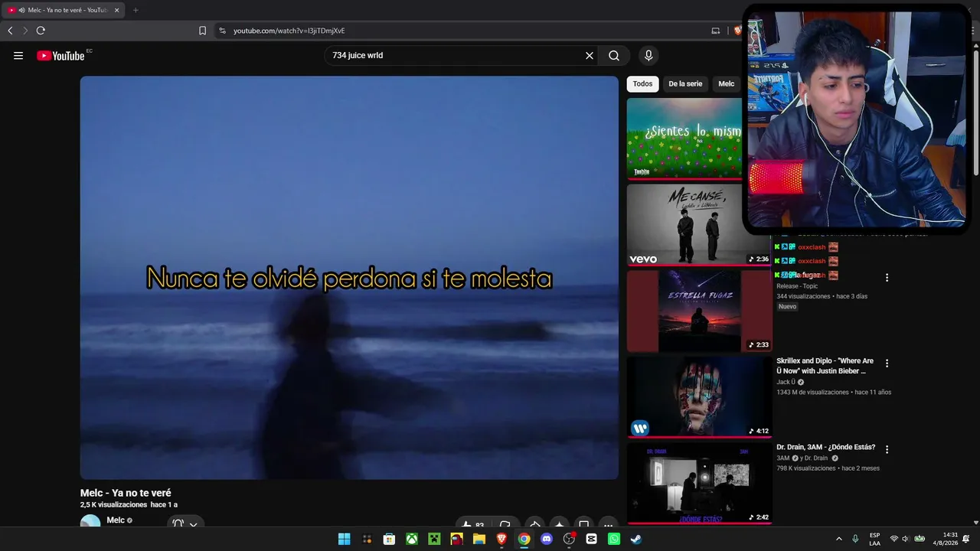Visit the Jack Ü channel link

pos(786,382)
